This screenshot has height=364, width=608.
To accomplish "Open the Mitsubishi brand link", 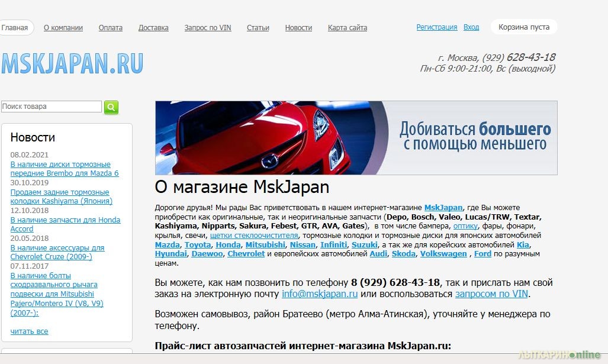I will click(x=265, y=244).
